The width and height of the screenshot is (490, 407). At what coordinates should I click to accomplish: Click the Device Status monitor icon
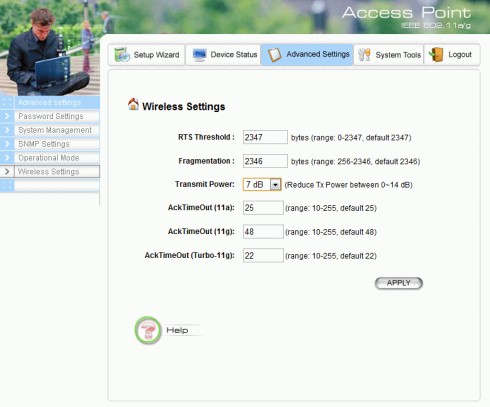coord(200,55)
